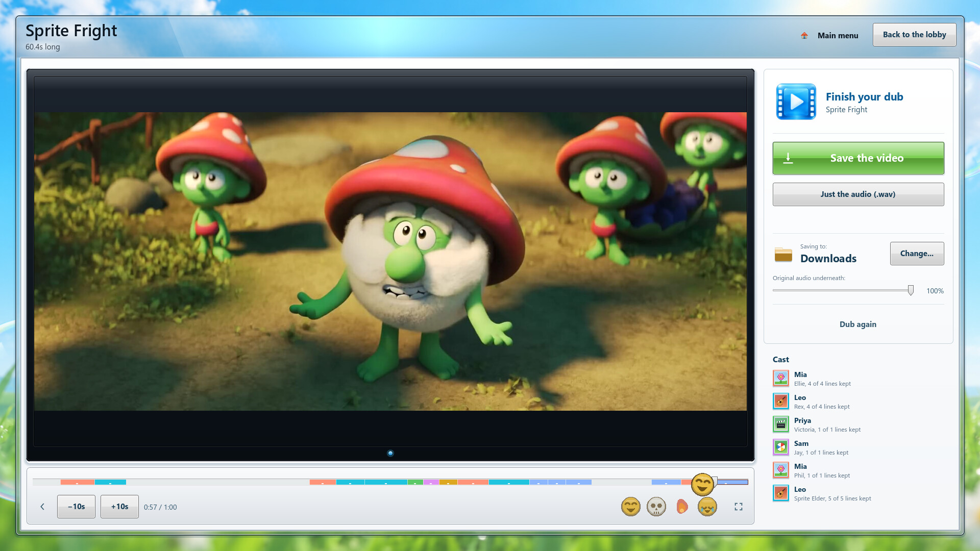
Task: Click 'Original audio underneath:' label
Action: 809,278
